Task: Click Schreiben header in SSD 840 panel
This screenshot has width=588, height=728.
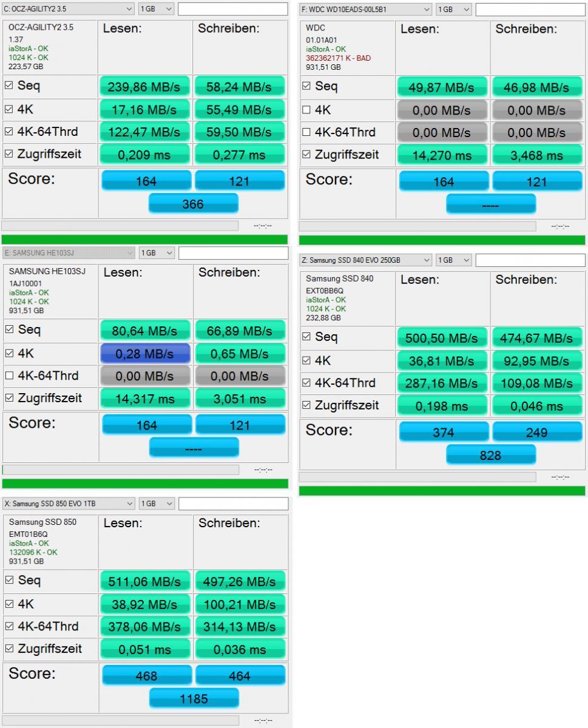Action: [526, 280]
